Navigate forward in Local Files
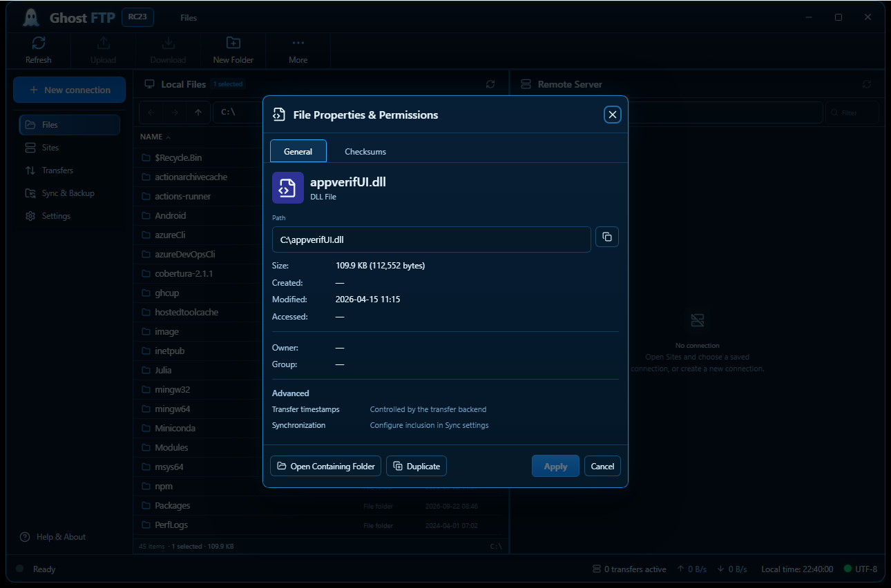891x588 pixels. 175,112
